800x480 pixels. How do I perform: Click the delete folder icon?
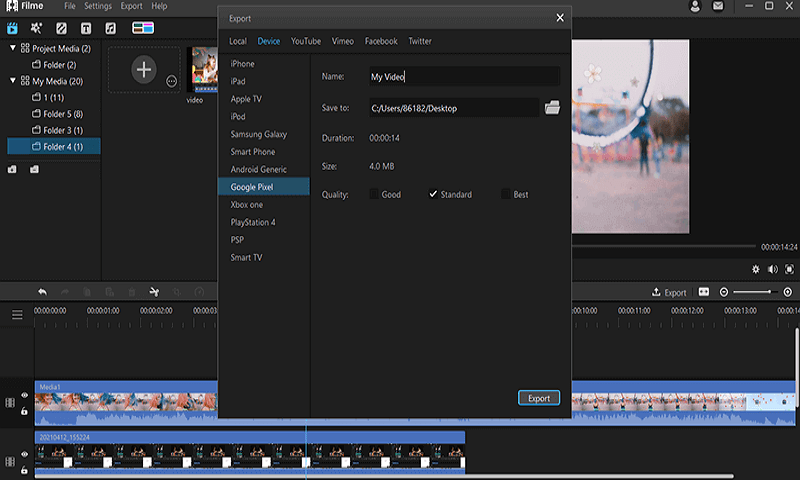tap(34, 169)
